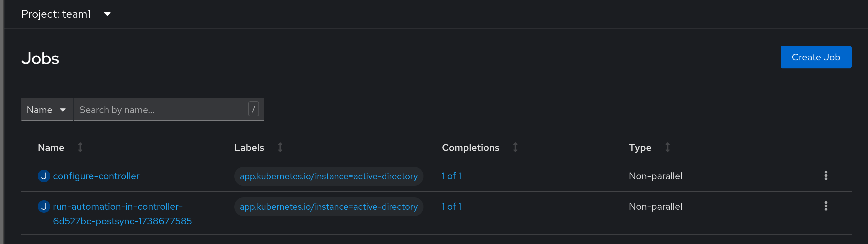This screenshot has width=868, height=244.
Task: Open kebab menu for run-automation-in-controller job
Action: (x=826, y=206)
